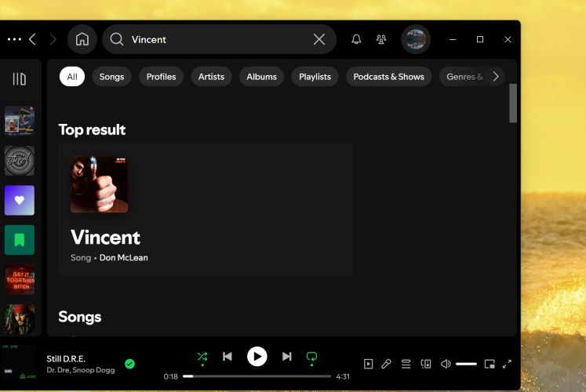586x392 pixels.
Task: Clear the Vincent search text
Action: [x=319, y=39]
